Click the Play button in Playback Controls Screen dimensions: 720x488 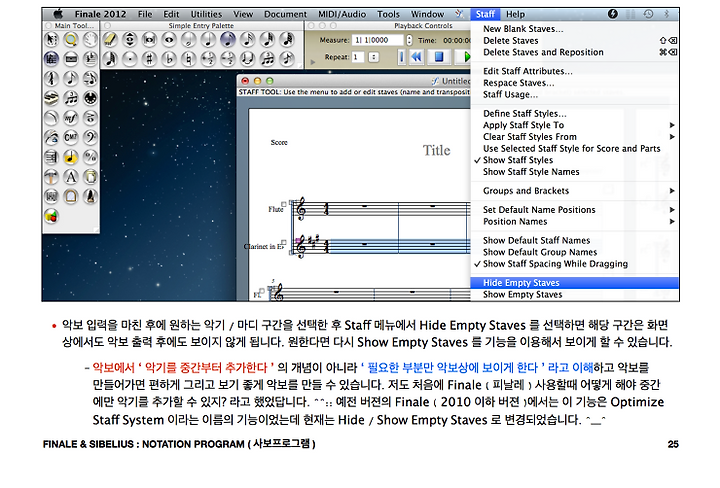coord(463,56)
